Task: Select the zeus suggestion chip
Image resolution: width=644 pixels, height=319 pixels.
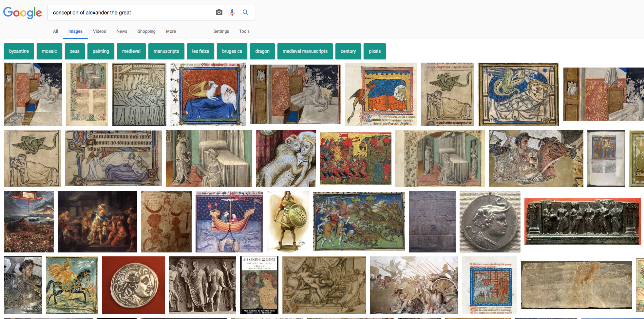Action: click(x=75, y=51)
